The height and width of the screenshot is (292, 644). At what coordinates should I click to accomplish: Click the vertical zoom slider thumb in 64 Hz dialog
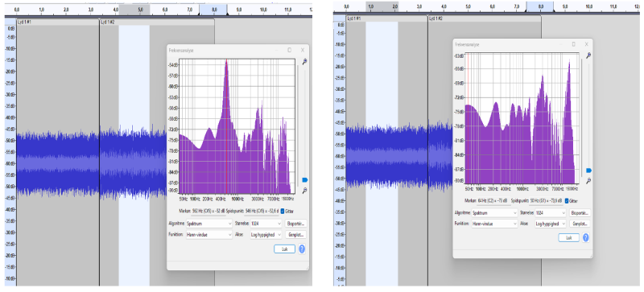click(588, 170)
